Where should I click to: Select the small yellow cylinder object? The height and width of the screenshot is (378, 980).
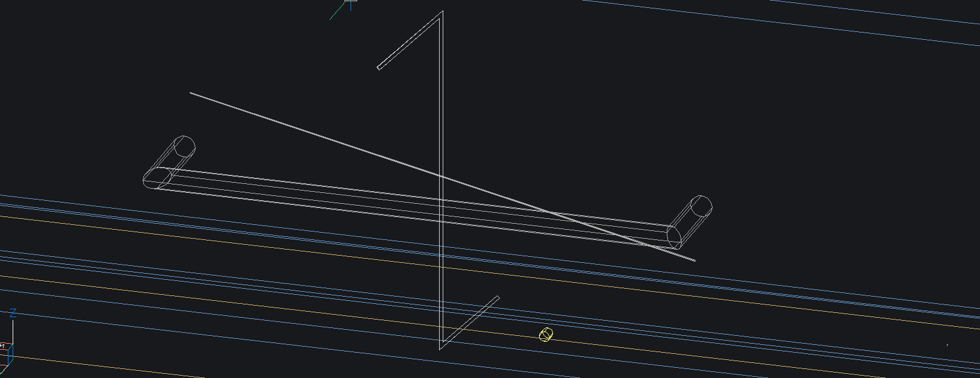click(x=546, y=335)
